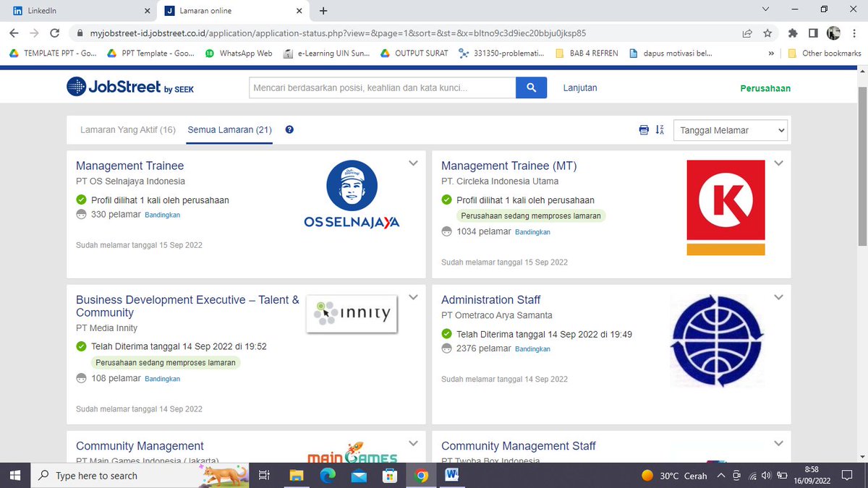Expand Community Management card chevron

pyautogui.click(x=414, y=443)
